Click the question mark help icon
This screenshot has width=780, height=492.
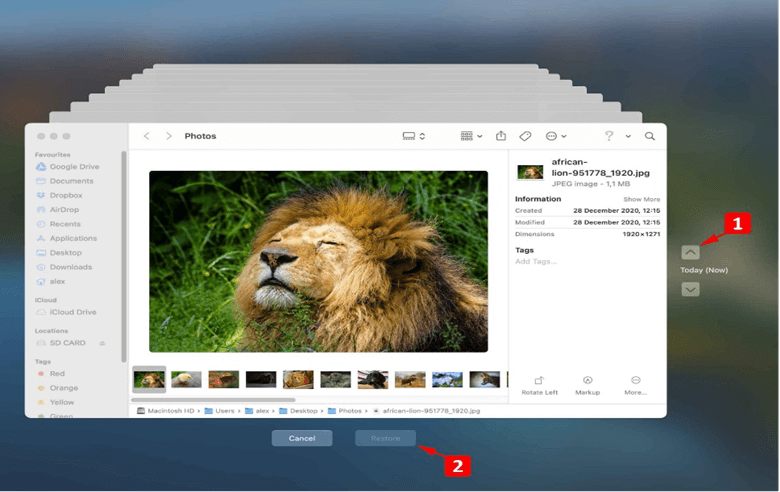tap(609, 136)
